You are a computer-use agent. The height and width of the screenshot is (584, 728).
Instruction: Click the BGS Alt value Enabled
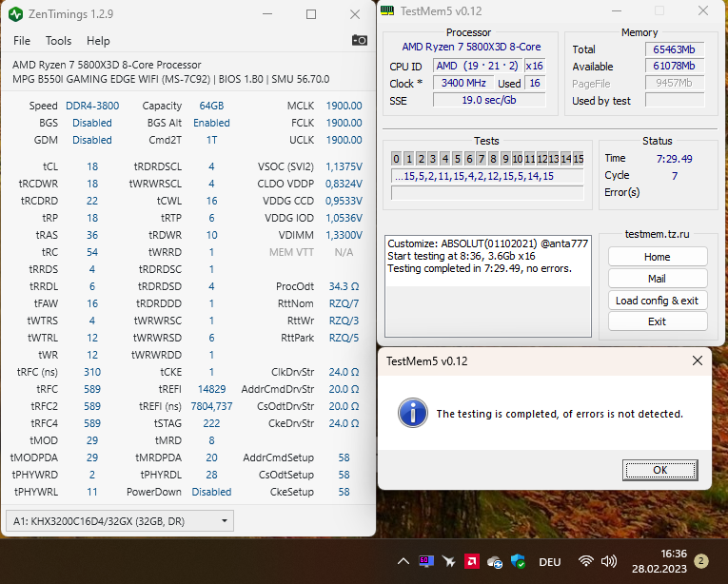point(211,123)
